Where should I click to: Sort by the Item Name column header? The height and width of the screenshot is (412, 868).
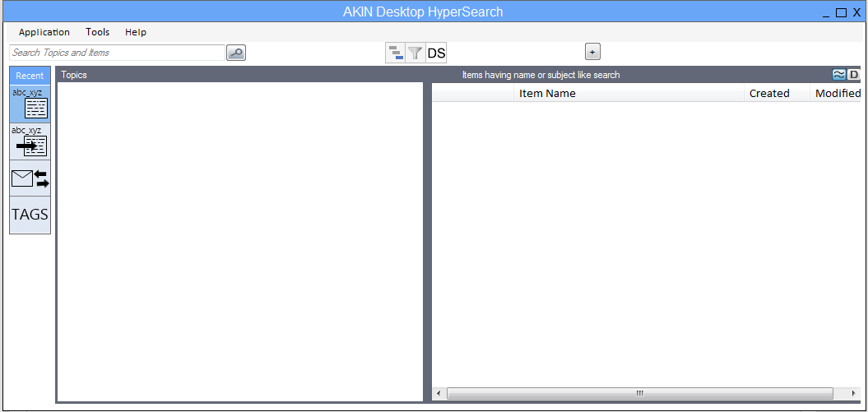coord(629,94)
